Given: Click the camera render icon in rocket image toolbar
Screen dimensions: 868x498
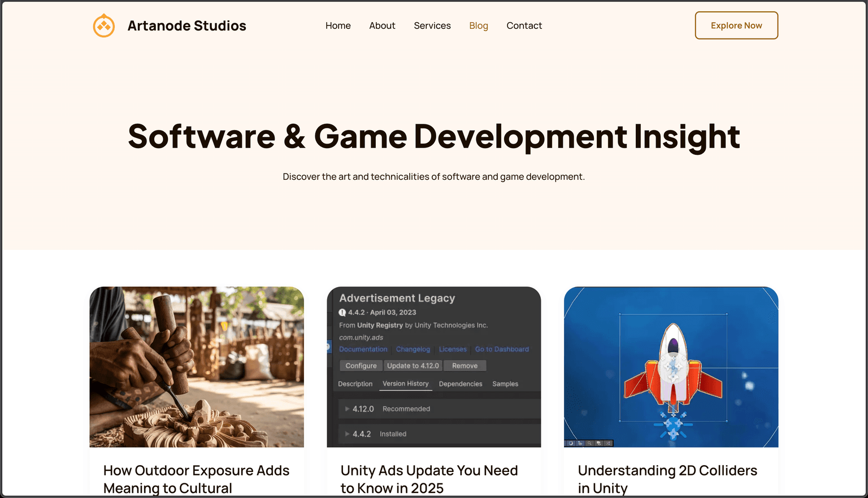Looking at the screenshot, I should pyautogui.click(x=599, y=443).
